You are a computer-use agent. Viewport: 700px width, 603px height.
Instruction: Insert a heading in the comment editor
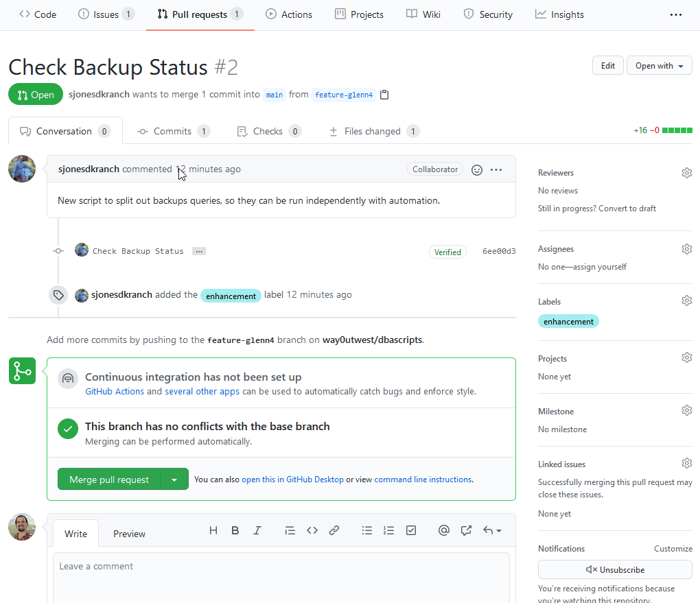[x=213, y=530]
